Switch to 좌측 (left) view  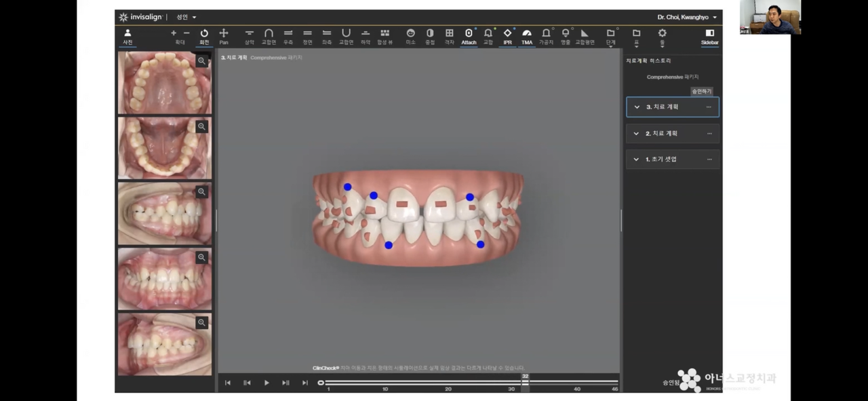(x=327, y=37)
